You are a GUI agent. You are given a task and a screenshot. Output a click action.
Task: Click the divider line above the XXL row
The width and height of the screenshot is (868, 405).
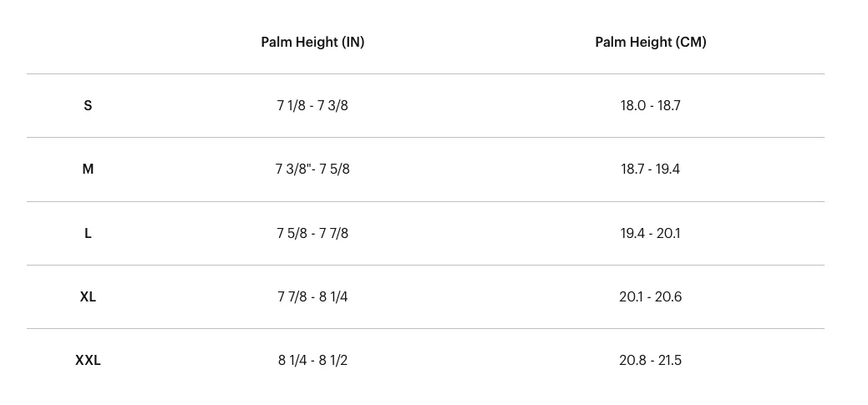(x=425, y=329)
